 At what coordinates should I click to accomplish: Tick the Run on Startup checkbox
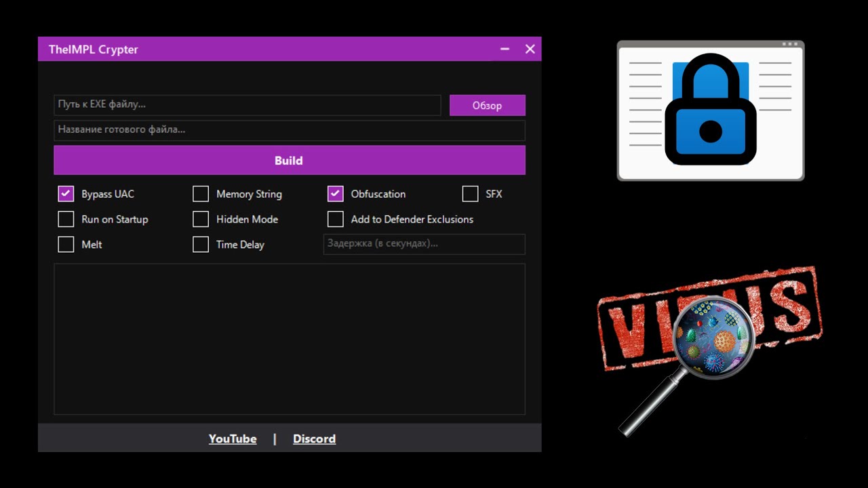point(66,219)
